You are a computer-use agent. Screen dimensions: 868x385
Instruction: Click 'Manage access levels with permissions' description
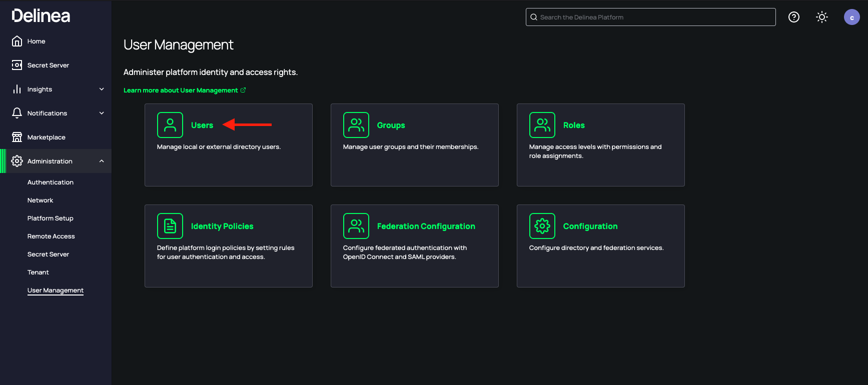[x=595, y=151]
